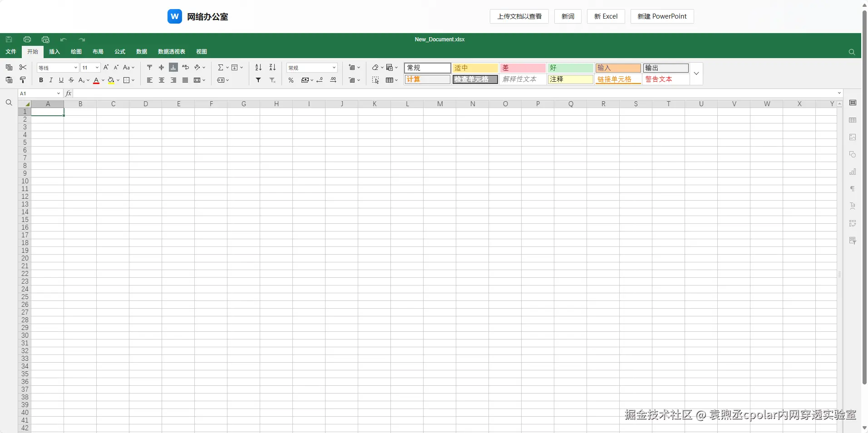Viewport: 868px width, 433px height.
Task: Open the merge cells dropdown
Action: [200, 80]
